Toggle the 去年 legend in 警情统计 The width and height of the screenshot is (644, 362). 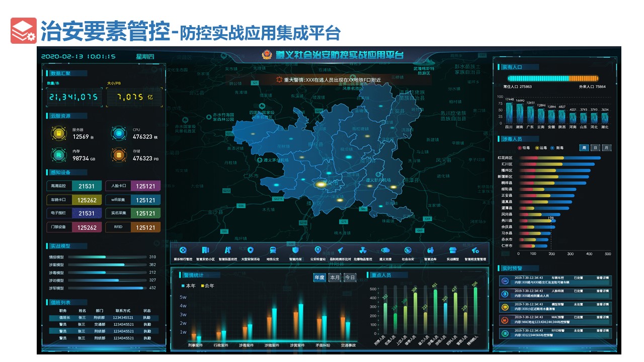pyautogui.click(x=208, y=286)
